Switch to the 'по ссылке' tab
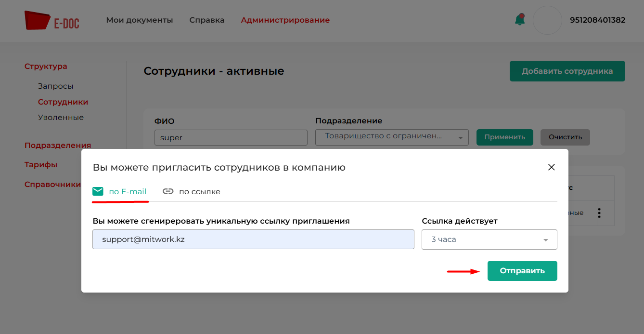This screenshot has height=334, width=644. click(x=199, y=191)
